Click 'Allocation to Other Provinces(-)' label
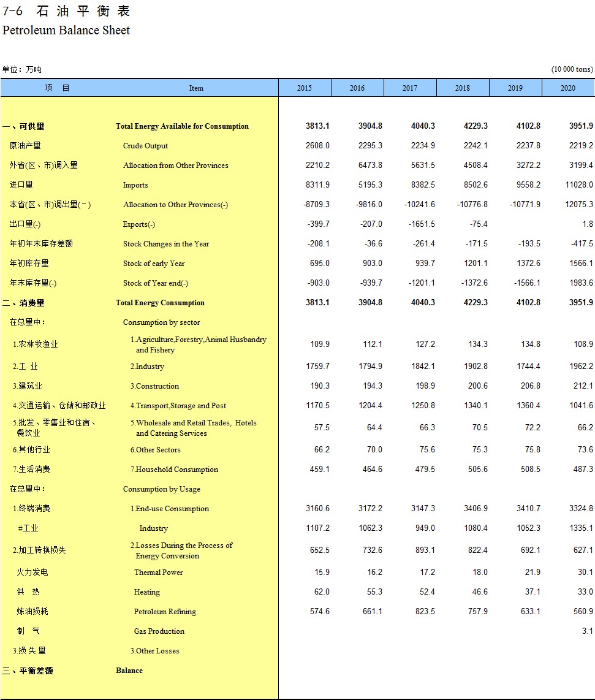 (175, 205)
